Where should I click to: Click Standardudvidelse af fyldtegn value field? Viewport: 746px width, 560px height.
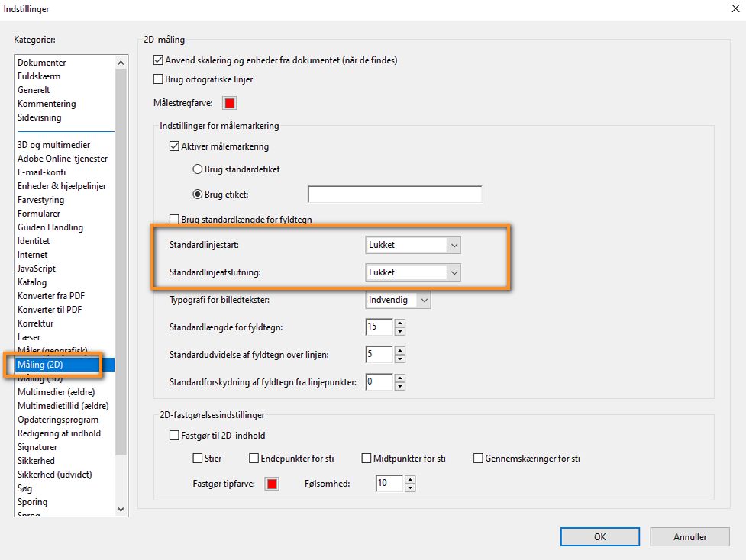click(x=379, y=355)
